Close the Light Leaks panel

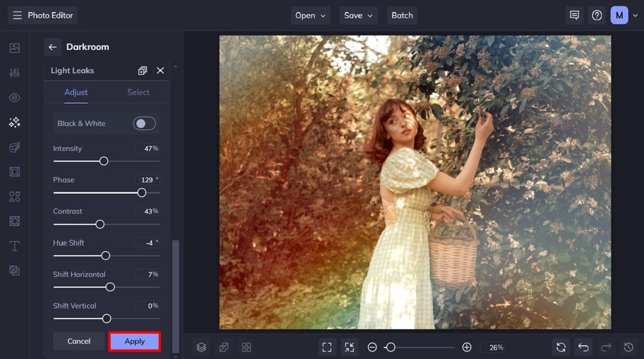coord(160,71)
